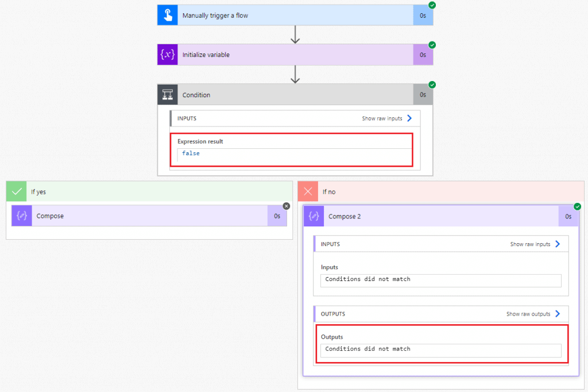Show raw inputs for Compose 2

(530, 244)
